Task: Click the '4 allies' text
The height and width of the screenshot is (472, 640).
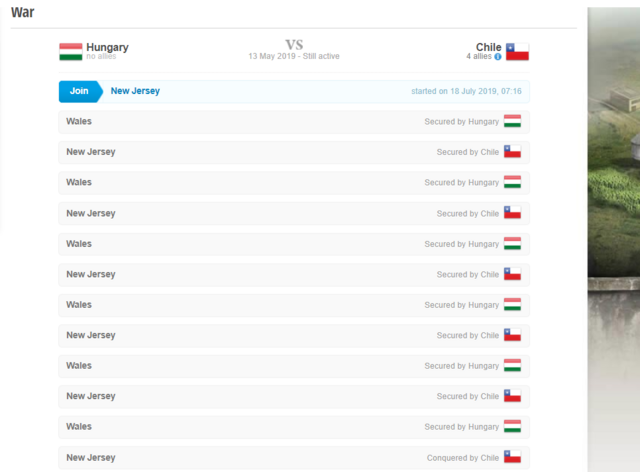Action: tap(479, 56)
